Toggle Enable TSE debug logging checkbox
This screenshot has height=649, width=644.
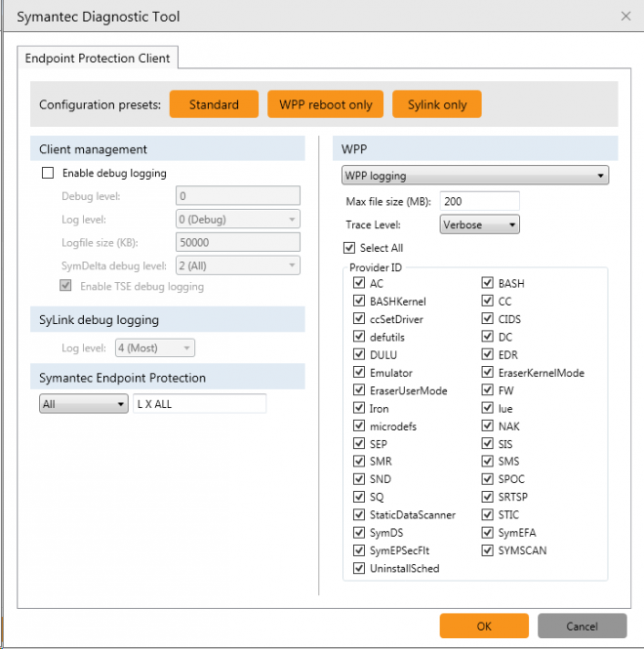point(65,286)
